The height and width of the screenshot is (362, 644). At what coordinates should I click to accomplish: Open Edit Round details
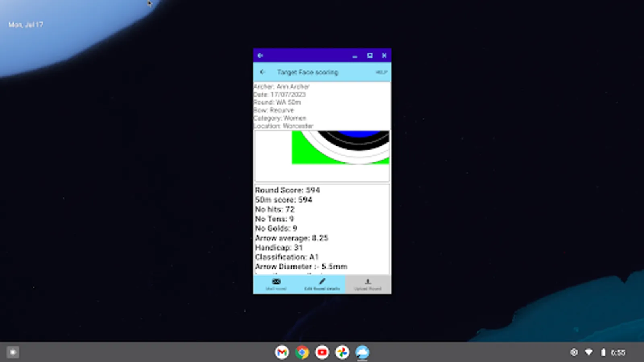pos(322,284)
